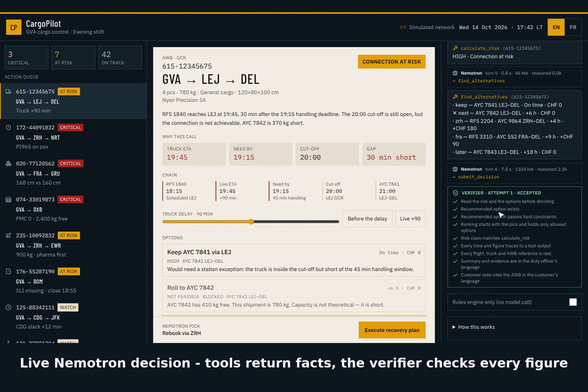The width and height of the screenshot is (588, 392).
Task: Click the plane icon beside AWB 235-10092832
Action: pyautogui.click(x=8, y=236)
